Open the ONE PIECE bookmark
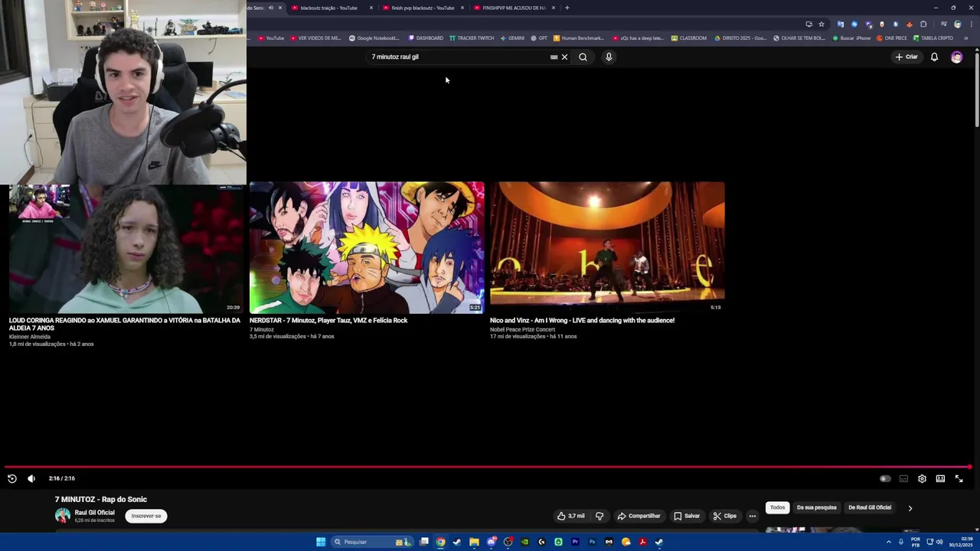The height and width of the screenshot is (551, 980). pos(891,37)
